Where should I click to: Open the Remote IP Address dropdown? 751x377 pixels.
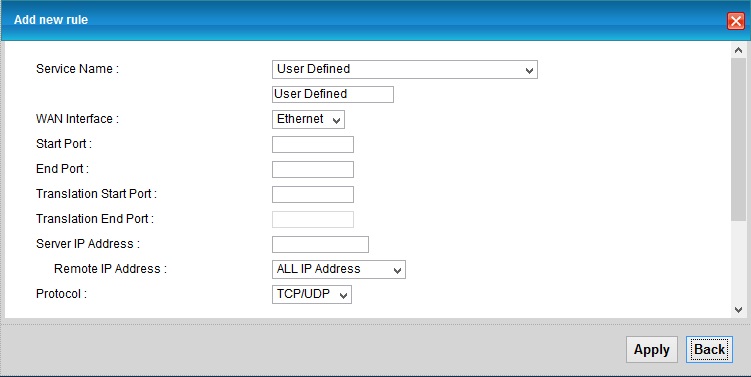(339, 269)
